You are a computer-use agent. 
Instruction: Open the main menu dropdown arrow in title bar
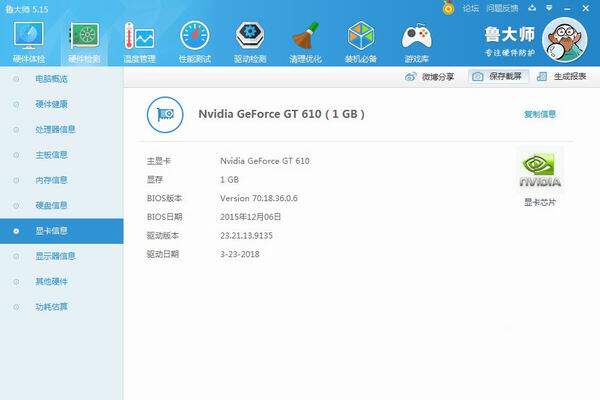click(x=549, y=8)
